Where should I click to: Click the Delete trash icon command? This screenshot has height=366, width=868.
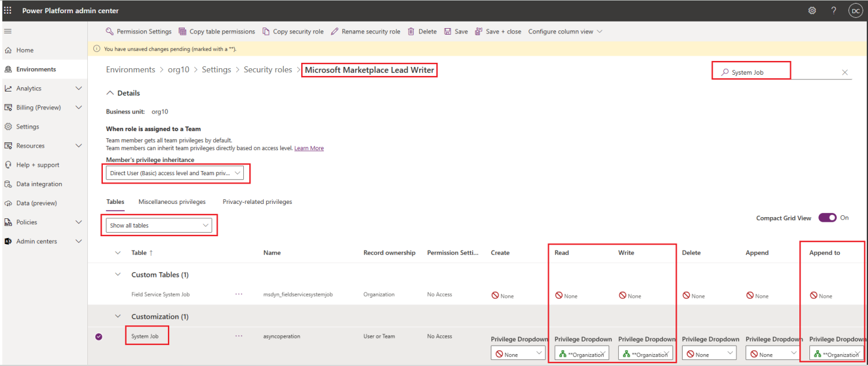click(422, 32)
